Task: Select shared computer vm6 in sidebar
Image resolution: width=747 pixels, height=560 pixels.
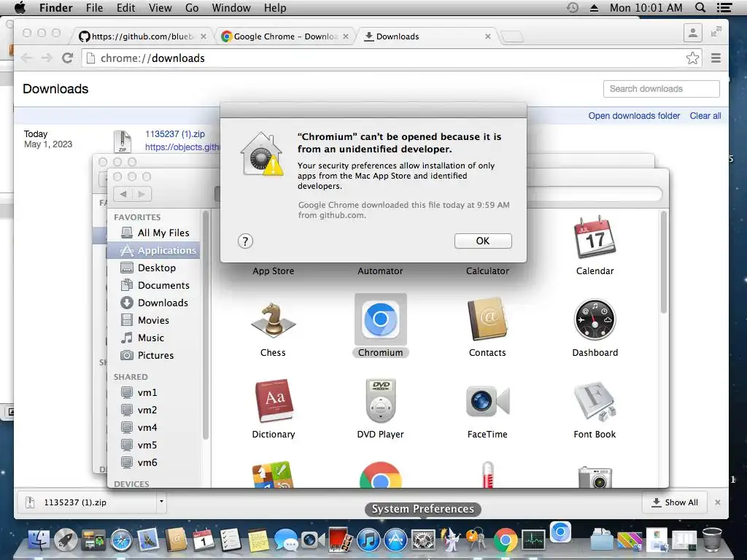Action: tap(153, 462)
